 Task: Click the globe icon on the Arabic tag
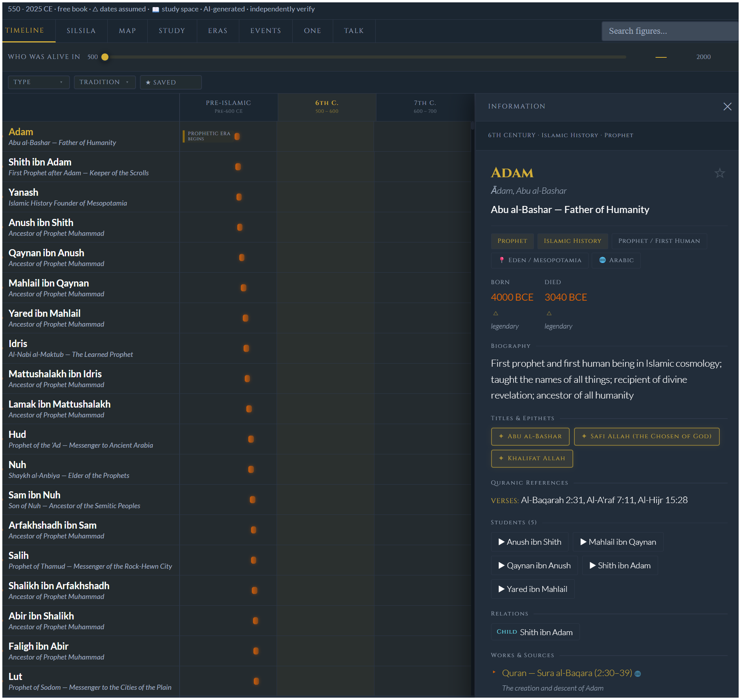click(x=602, y=260)
